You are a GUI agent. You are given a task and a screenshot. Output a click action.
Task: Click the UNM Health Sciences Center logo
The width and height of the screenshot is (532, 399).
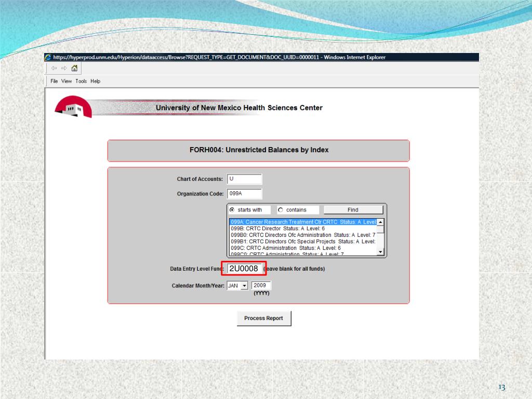tap(73, 107)
